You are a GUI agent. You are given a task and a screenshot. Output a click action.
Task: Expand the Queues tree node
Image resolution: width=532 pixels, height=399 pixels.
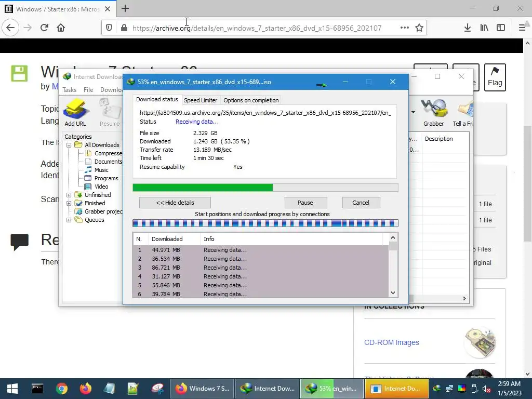(69, 220)
